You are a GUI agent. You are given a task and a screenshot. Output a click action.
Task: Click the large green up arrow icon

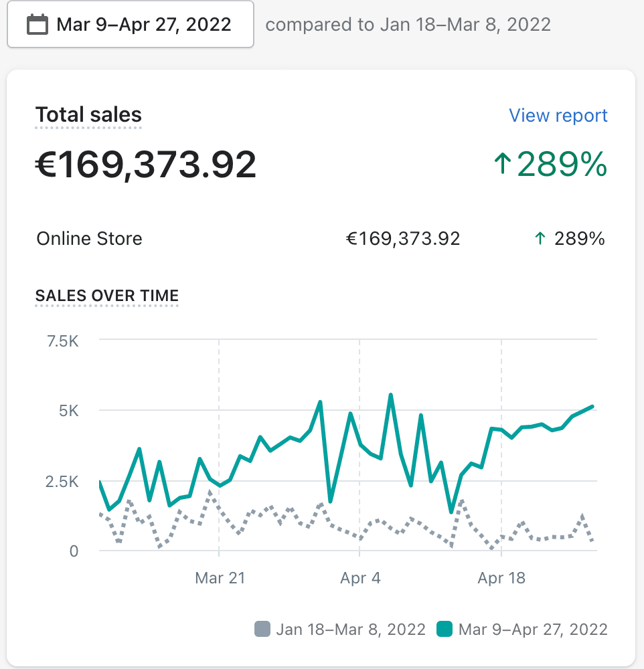502,165
